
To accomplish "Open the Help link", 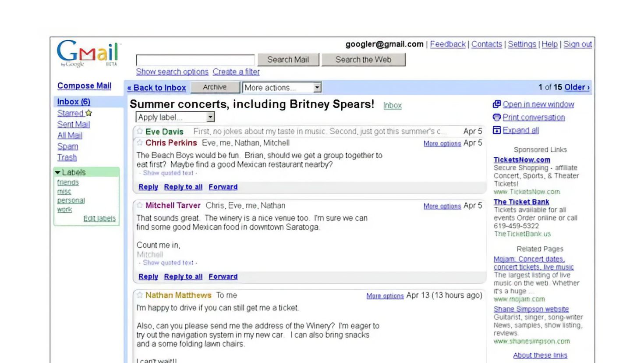I will [x=550, y=44].
